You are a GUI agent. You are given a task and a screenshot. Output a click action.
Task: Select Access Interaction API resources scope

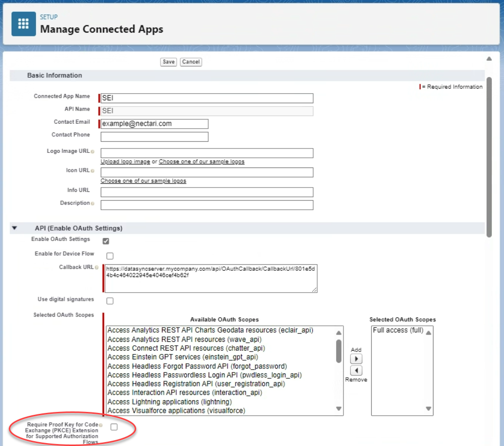[185, 392]
